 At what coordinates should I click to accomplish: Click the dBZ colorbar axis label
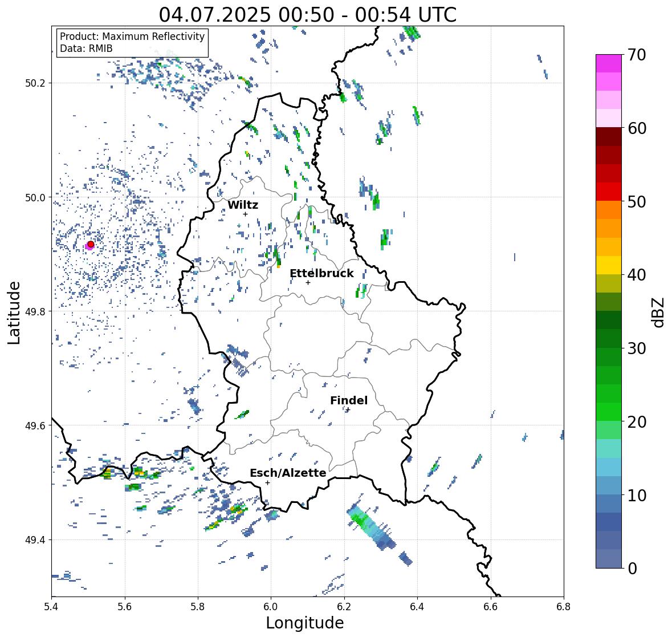659,312
